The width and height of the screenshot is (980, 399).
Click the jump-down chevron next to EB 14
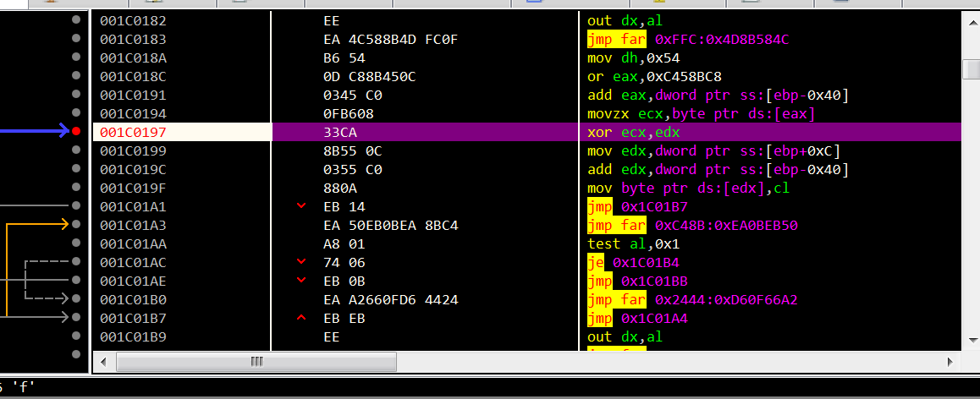click(x=302, y=206)
